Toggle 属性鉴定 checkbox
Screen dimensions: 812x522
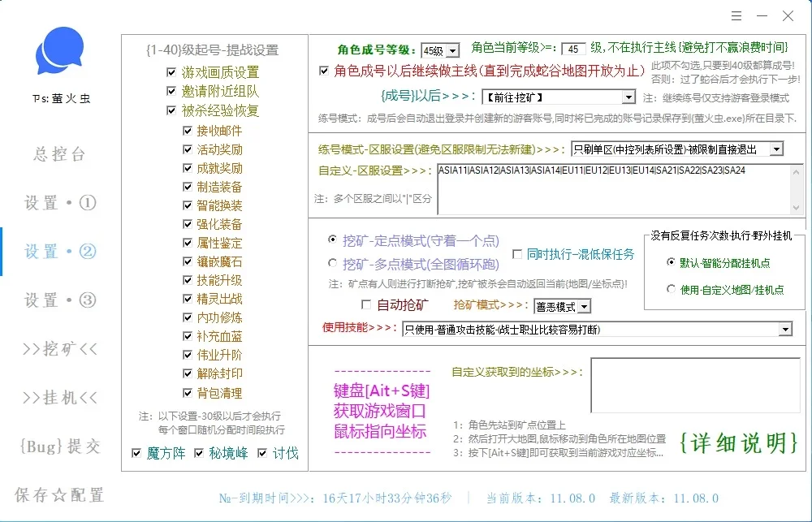pos(188,243)
